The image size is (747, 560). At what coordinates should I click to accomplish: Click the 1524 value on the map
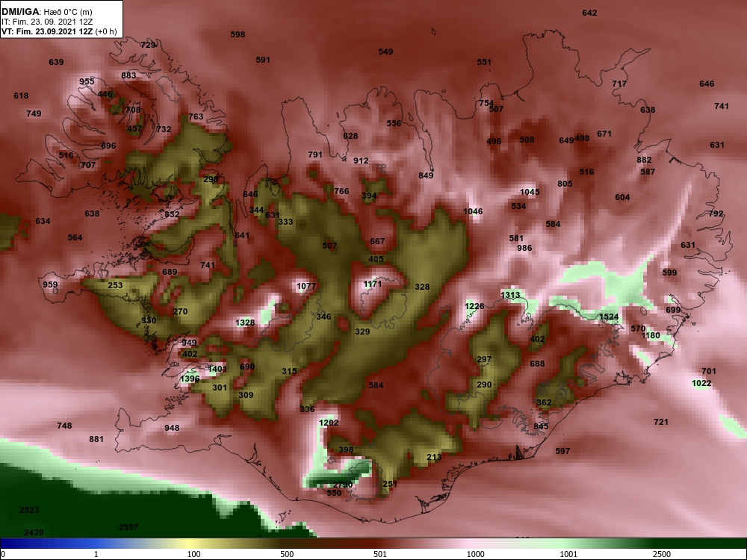pyautogui.click(x=608, y=317)
